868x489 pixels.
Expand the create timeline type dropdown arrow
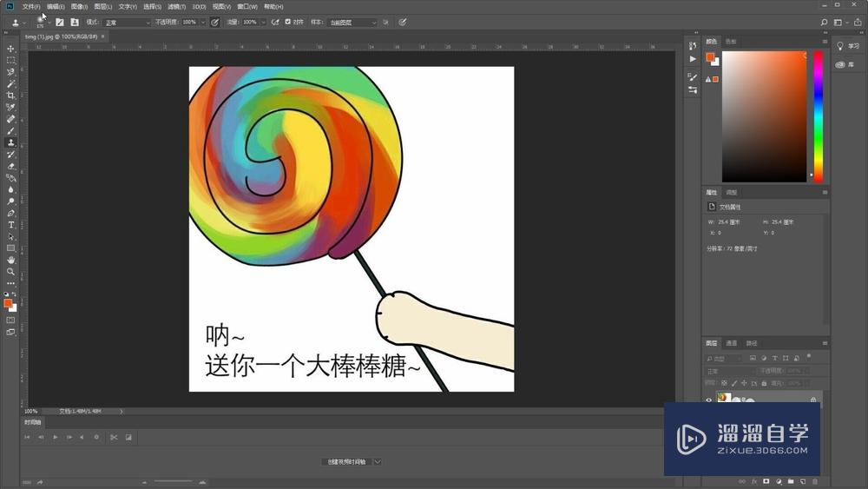pos(378,462)
